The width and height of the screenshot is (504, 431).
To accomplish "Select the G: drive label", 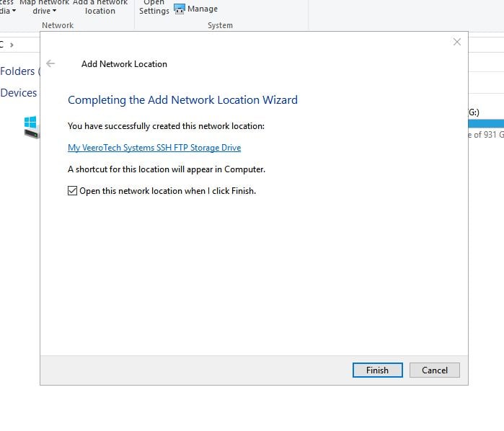I will click(474, 112).
